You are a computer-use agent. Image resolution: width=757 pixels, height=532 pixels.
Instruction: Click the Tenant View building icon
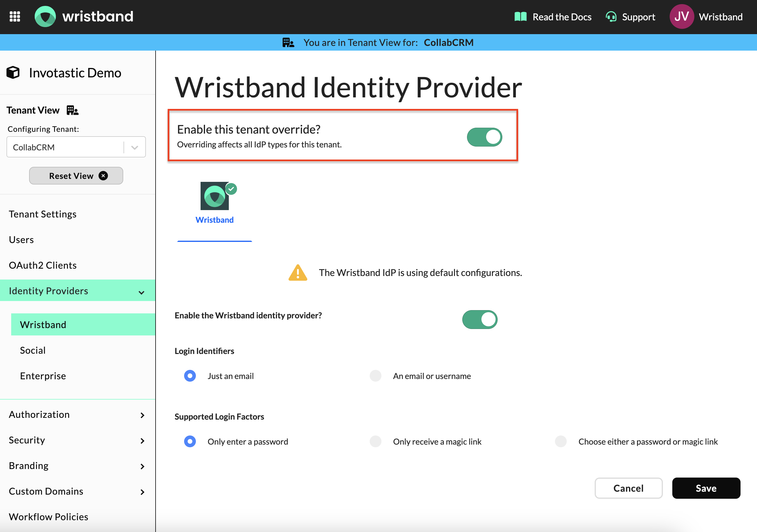72,110
